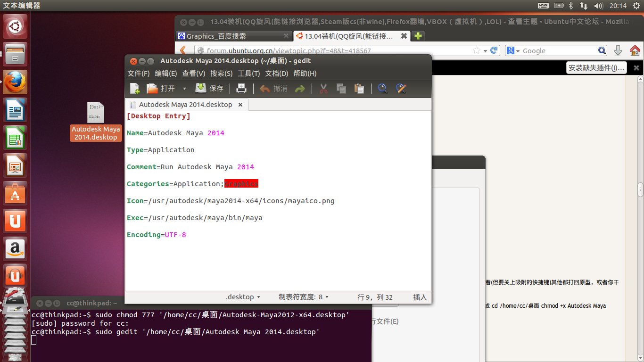Open a new Firefox tab with the plus button
Screen dimensions: 644x362
click(x=418, y=36)
